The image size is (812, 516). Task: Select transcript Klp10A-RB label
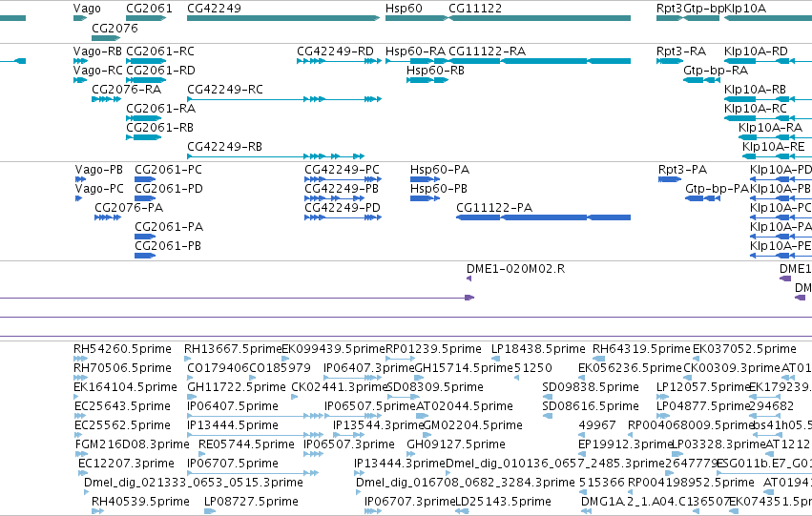[x=755, y=90]
